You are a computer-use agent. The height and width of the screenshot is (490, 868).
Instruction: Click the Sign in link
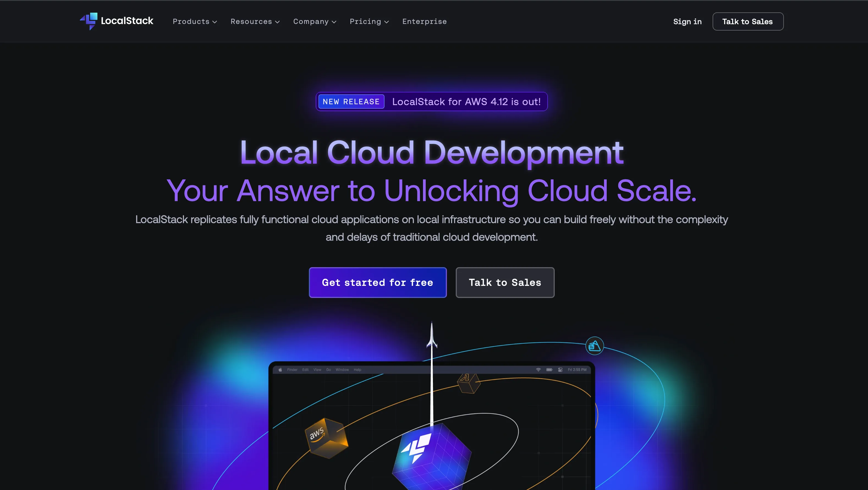tap(687, 21)
